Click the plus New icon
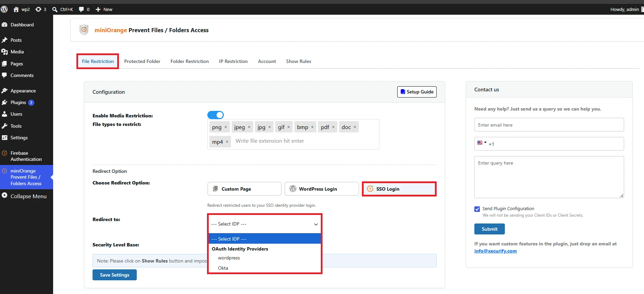This screenshot has height=294, width=644. (98, 9)
